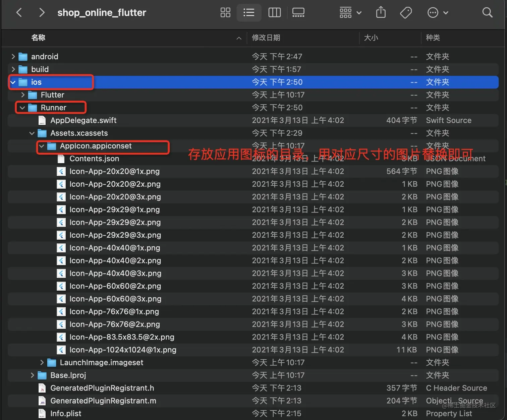Select the Icon-App-40x40@1x.png row
Viewport: 507px width, 420px height.
[253, 248]
